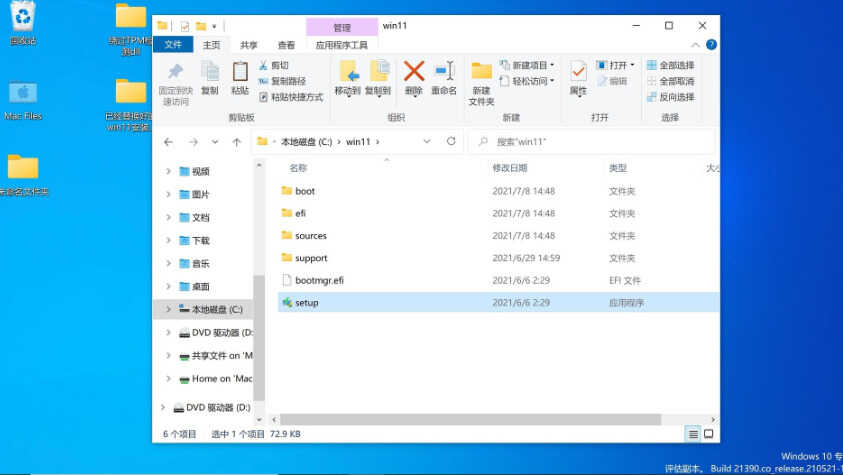
Task: Click the horizontal scrollbar of file list
Action: (x=470, y=419)
